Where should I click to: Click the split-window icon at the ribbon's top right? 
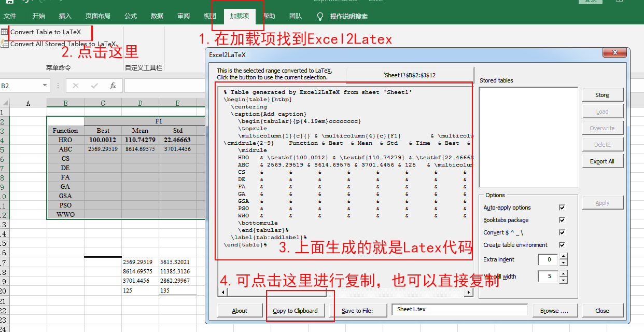(619, 1)
